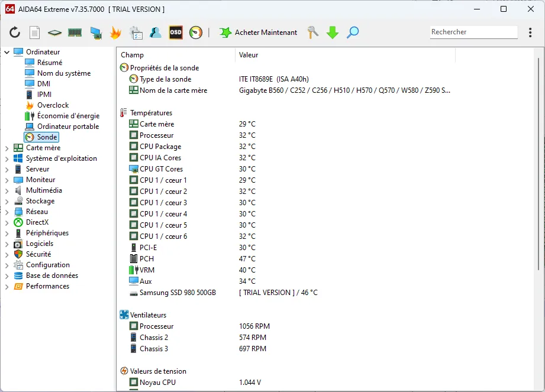Screen dimensions: 545x392
Task: Expand the Système d'exploitation node
Action: 7,158
